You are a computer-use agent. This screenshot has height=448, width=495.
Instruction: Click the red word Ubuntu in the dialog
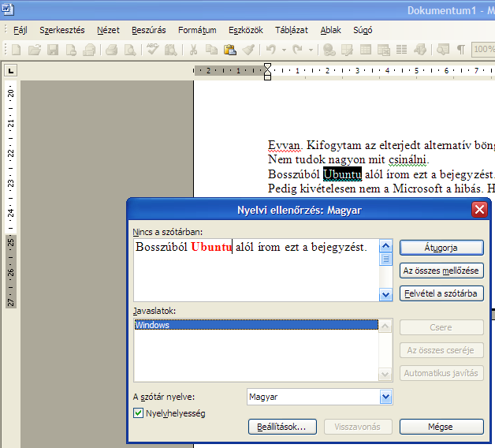[x=211, y=247]
